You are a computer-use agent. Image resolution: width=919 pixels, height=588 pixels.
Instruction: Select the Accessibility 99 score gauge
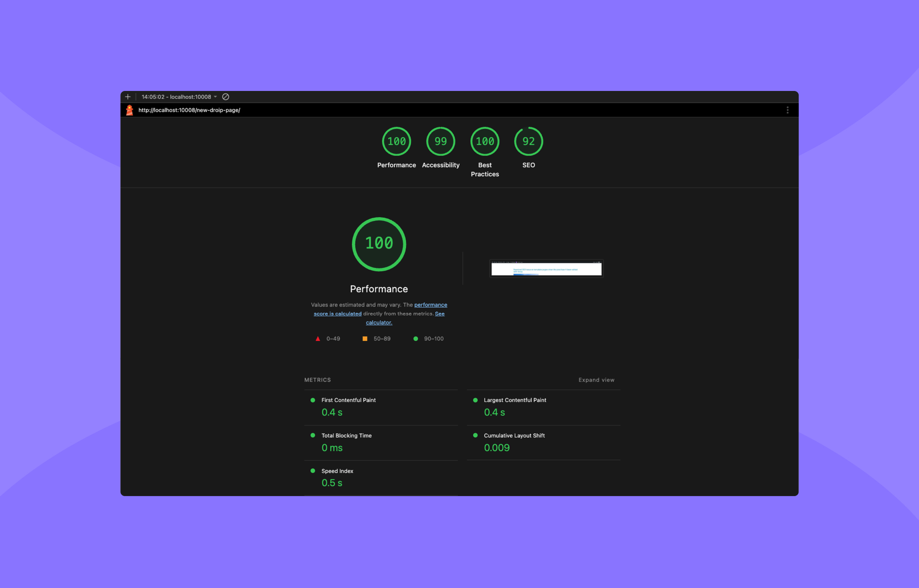(x=440, y=141)
